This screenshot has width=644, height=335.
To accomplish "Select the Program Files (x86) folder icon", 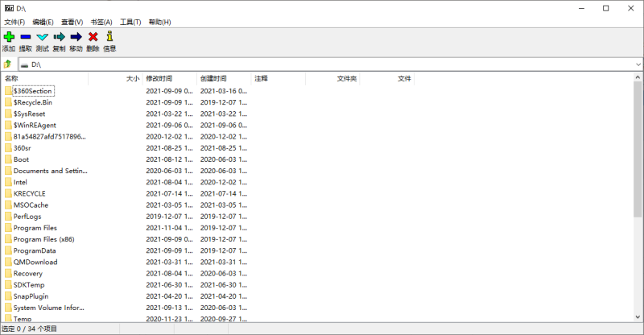I will (9, 239).
